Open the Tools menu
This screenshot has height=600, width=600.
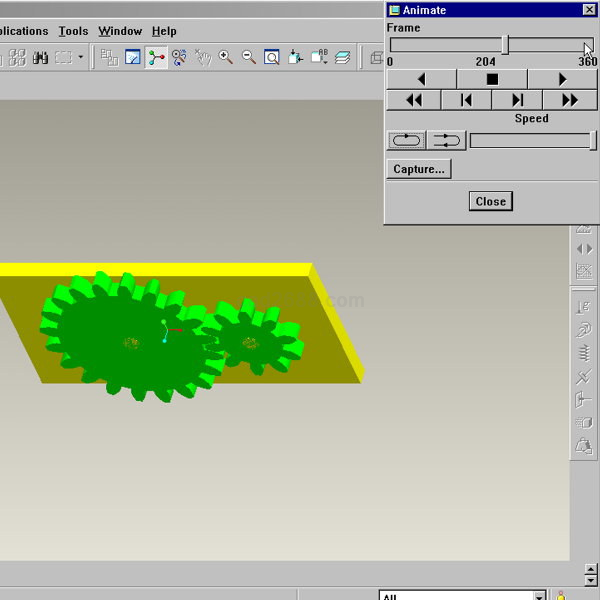click(x=73, y=31)
